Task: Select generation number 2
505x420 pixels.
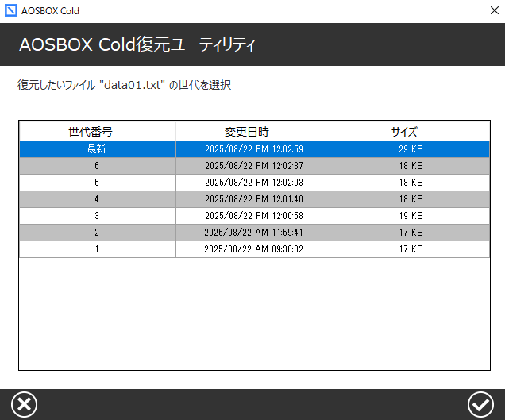Action: 97,233
